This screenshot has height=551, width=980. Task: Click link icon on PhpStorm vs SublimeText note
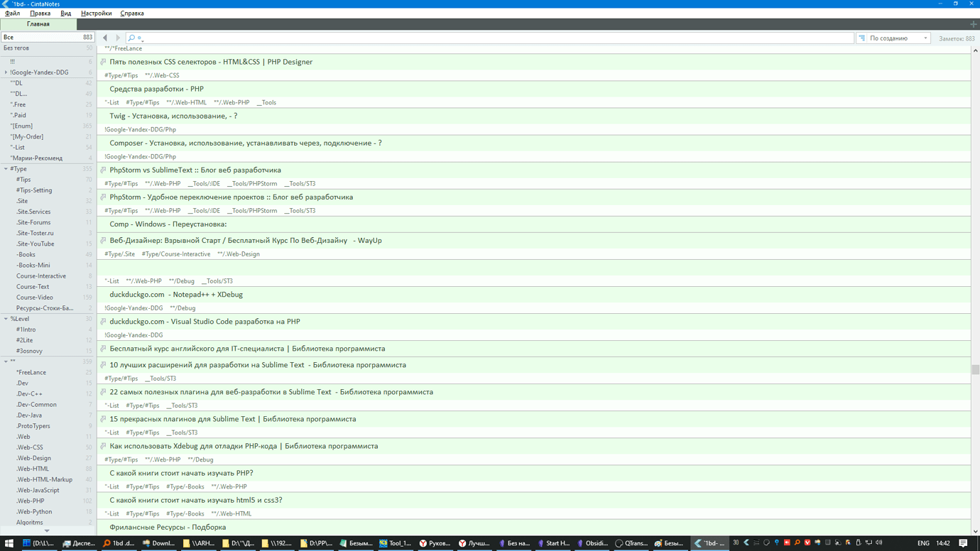(x=104, y=170)
